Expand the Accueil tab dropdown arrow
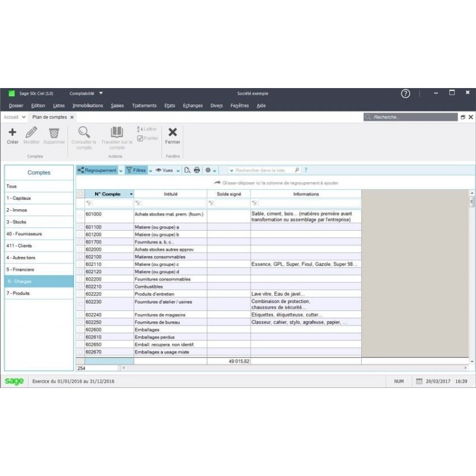This screenshot has height=476, width=476. [x=24, y=117]
